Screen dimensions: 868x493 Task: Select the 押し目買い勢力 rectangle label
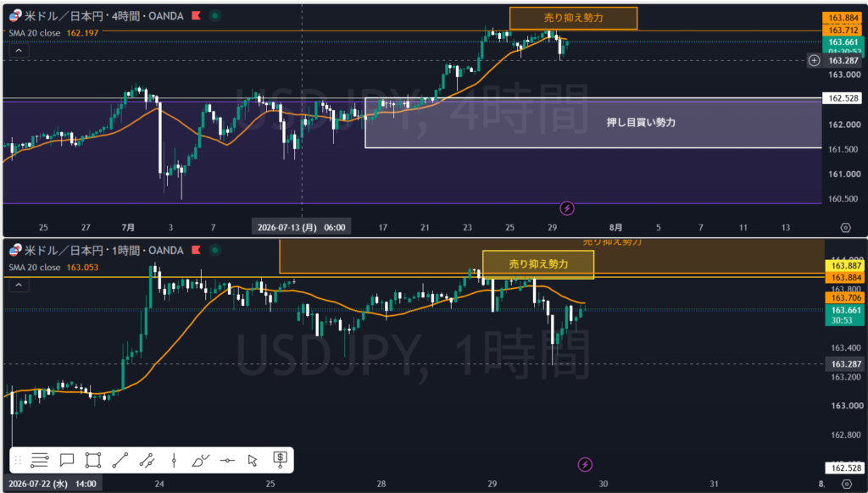pos(641,123)
